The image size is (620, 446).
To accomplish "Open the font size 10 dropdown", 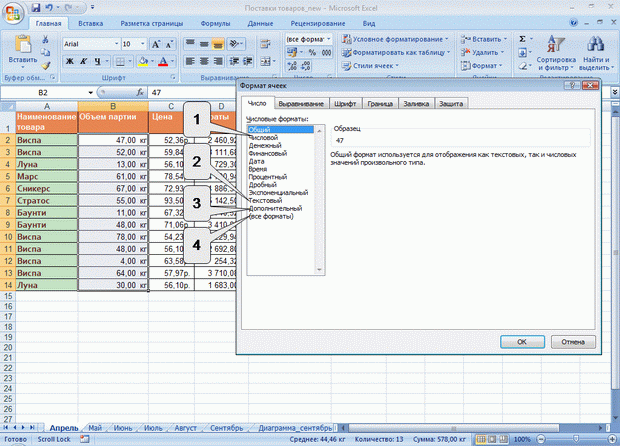I will point(143,44).
